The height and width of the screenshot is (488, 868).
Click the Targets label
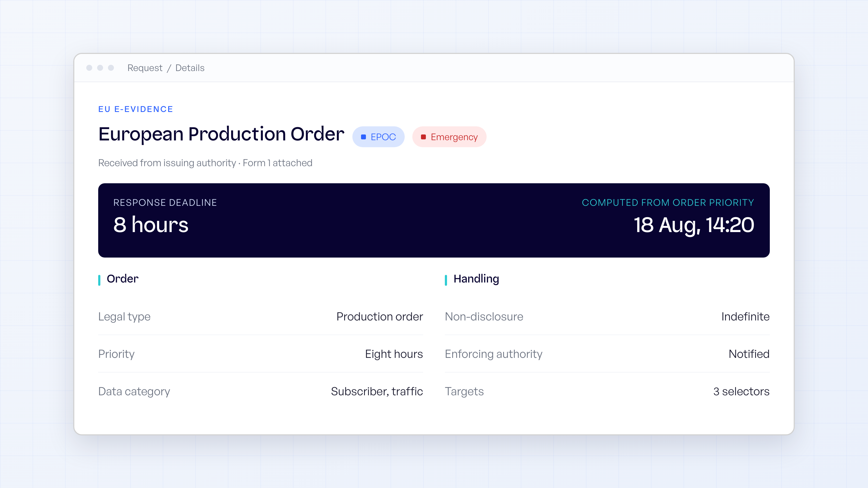[464, 391]
